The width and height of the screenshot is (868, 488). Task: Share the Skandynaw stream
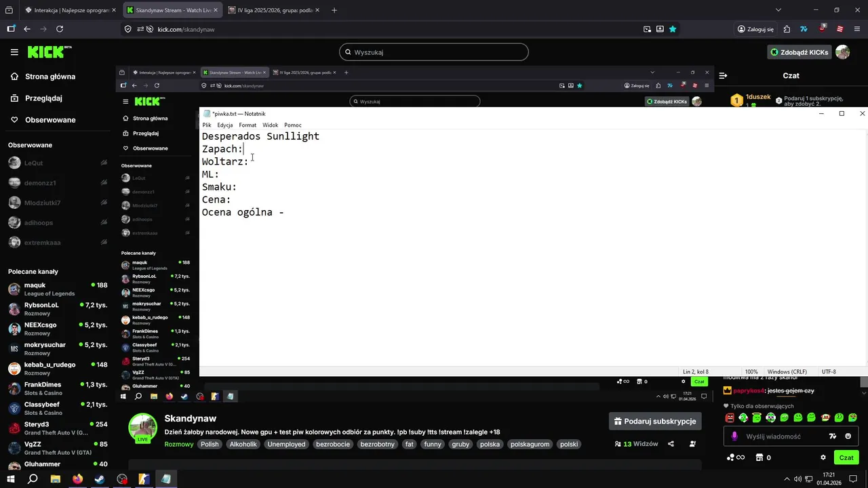pyautogui.click(x=671, y=444)
